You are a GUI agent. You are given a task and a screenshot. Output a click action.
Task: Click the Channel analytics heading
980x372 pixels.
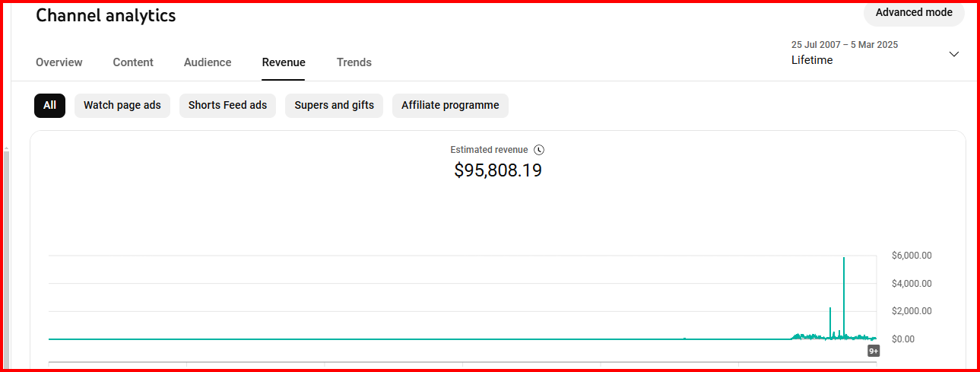click(x=106, y=15)
